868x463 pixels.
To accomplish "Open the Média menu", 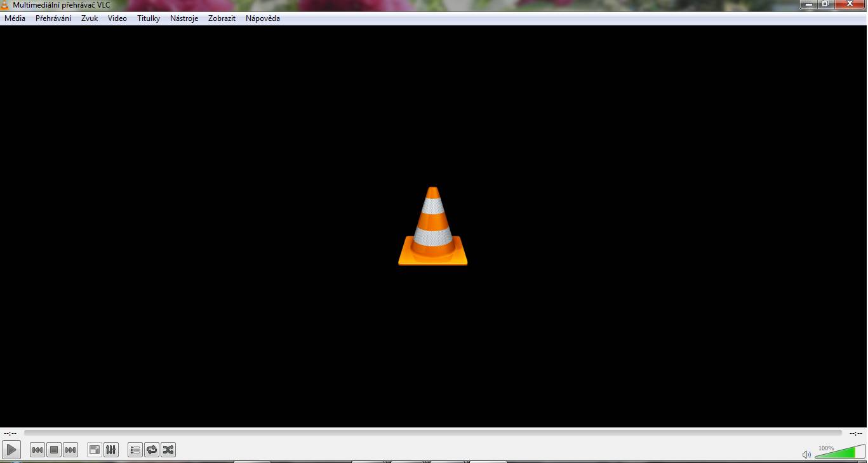I will 15,18.
